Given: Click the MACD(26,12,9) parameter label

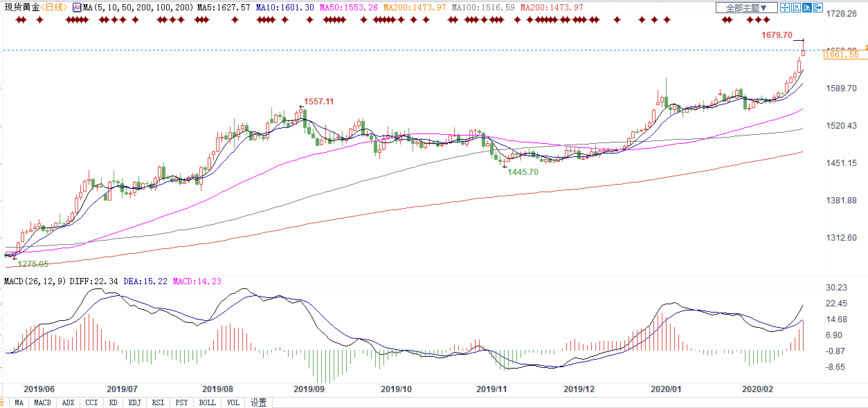Looking at the screenshot, I should pyautogui.click(x=35, y=281).
